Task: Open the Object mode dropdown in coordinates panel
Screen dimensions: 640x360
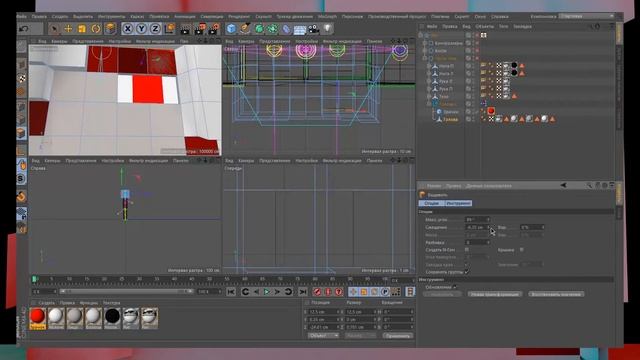Action: point(323,336)
